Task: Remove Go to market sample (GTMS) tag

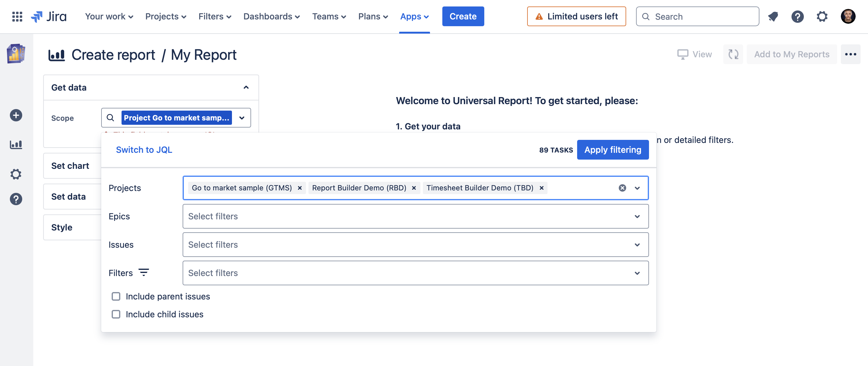Action: [x=300, y=188]
